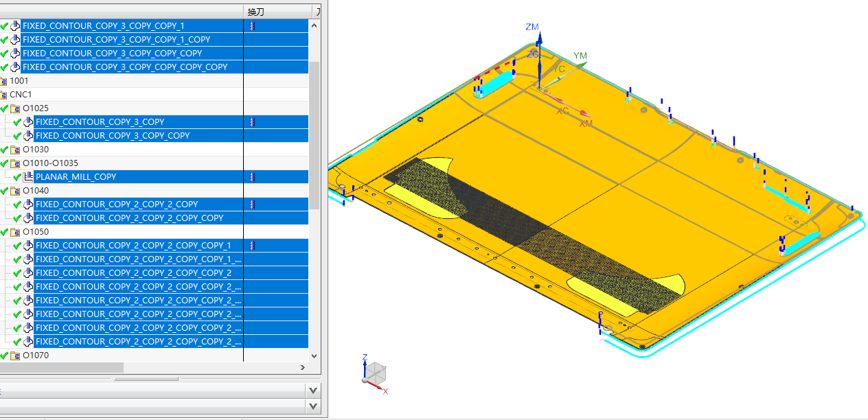The image size is (868, 420).
Task: Click the tool change icon on FIXED_CONTOUR_COPY_3_COPY row
Action: (x=252, y=122)
